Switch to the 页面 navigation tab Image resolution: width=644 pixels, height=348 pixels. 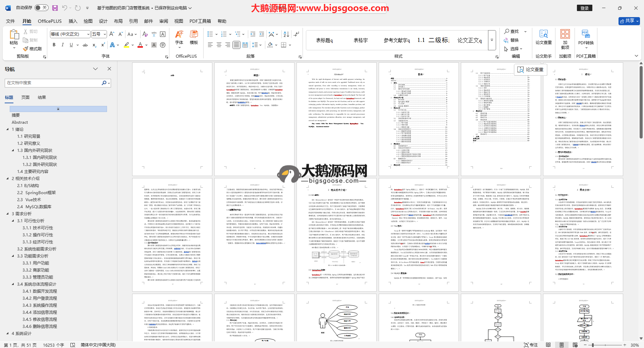tap(25, 98)
